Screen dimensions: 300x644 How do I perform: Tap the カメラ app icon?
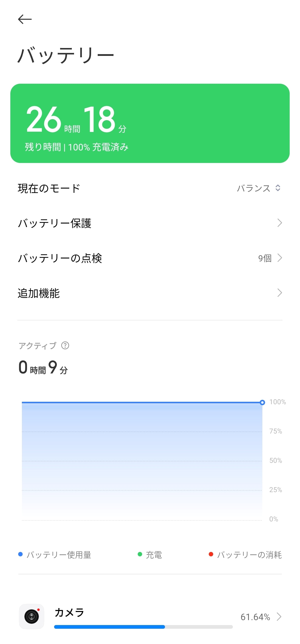pyautogui.click(x=32, y=616)
